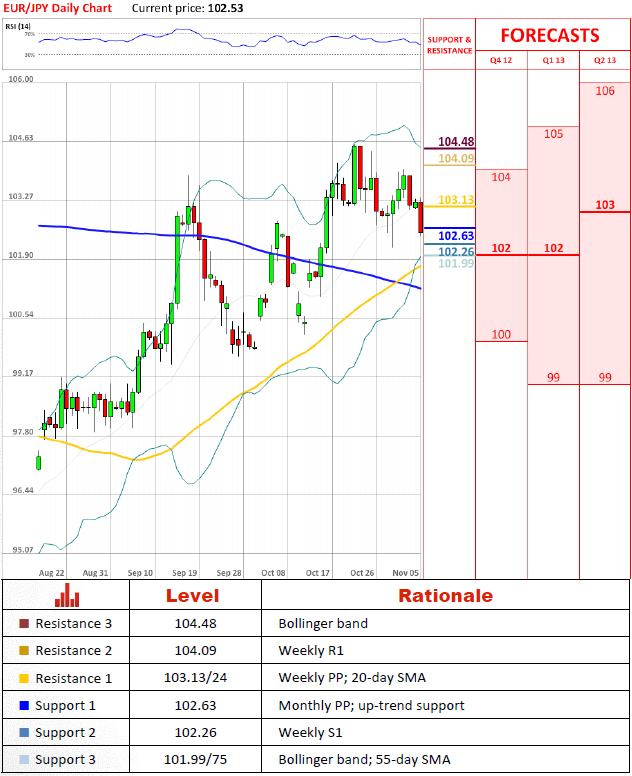
Task: Click the Support & Resistance column header
Action: pos(449,45)
